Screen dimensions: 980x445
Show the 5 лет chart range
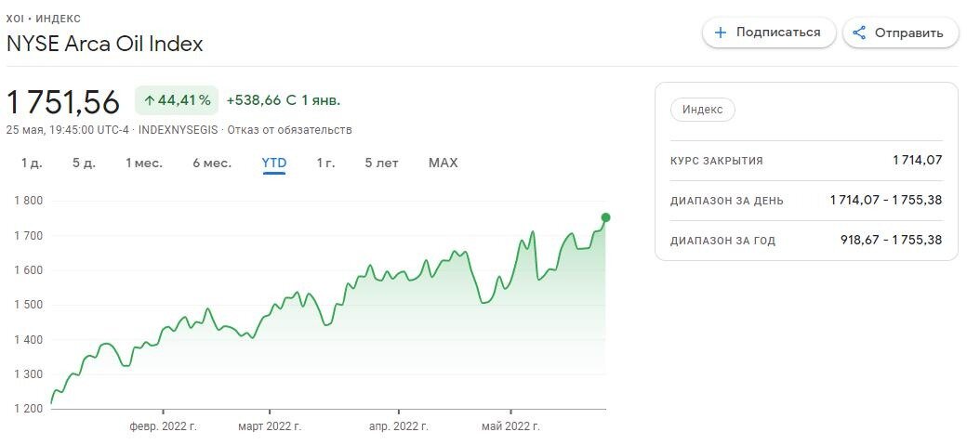coord(381,163)
